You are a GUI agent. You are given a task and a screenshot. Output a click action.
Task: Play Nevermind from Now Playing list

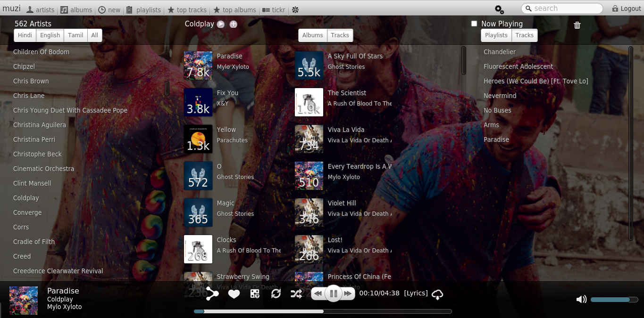pos(500,96)
